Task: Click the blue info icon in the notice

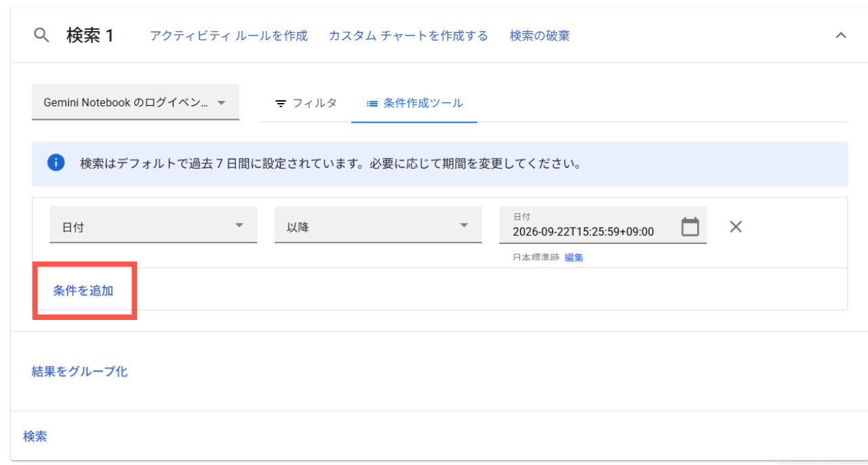Action: pyautogui.click(x=56, y=163)
